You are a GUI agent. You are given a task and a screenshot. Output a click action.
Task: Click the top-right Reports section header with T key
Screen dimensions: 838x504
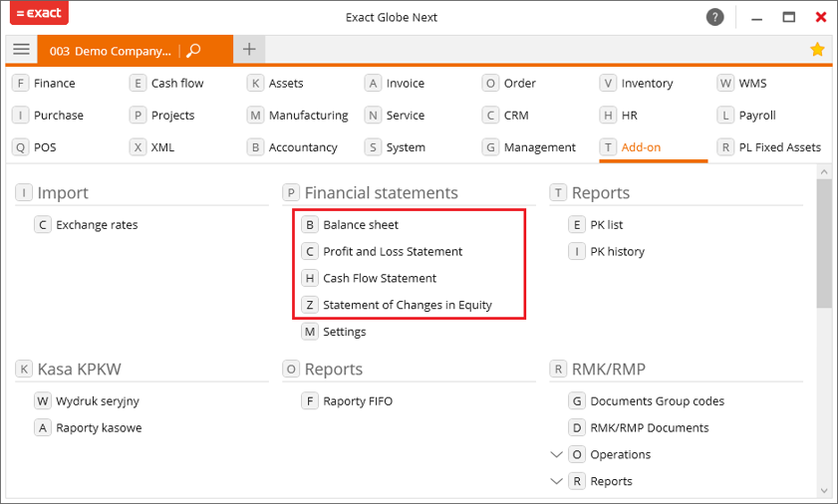pyautogui.click(x=590, y=192)
